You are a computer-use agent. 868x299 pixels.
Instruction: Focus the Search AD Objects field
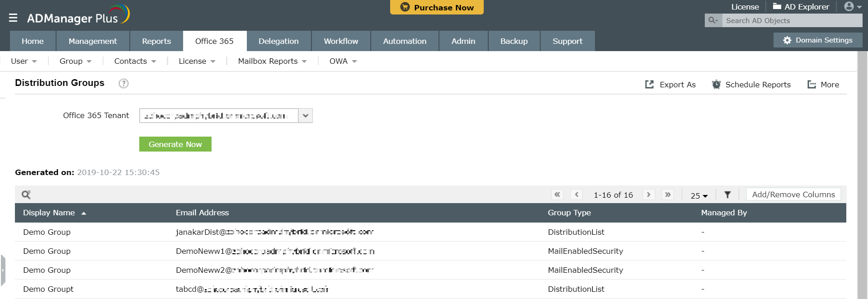792,20
